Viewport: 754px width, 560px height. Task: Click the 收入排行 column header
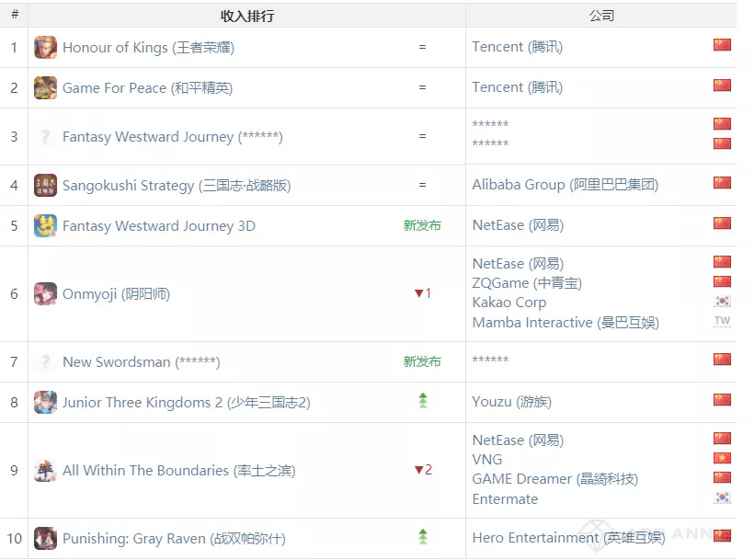click(246, 16)
